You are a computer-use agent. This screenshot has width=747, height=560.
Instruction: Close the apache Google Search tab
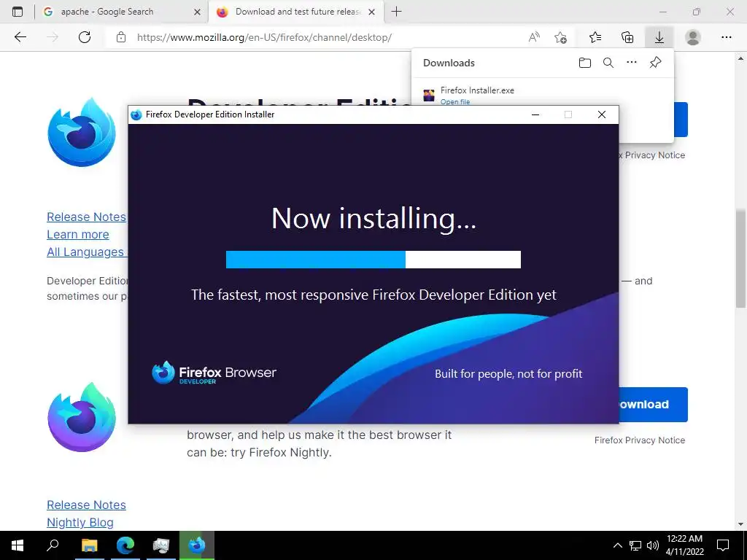tap(197, 12)
